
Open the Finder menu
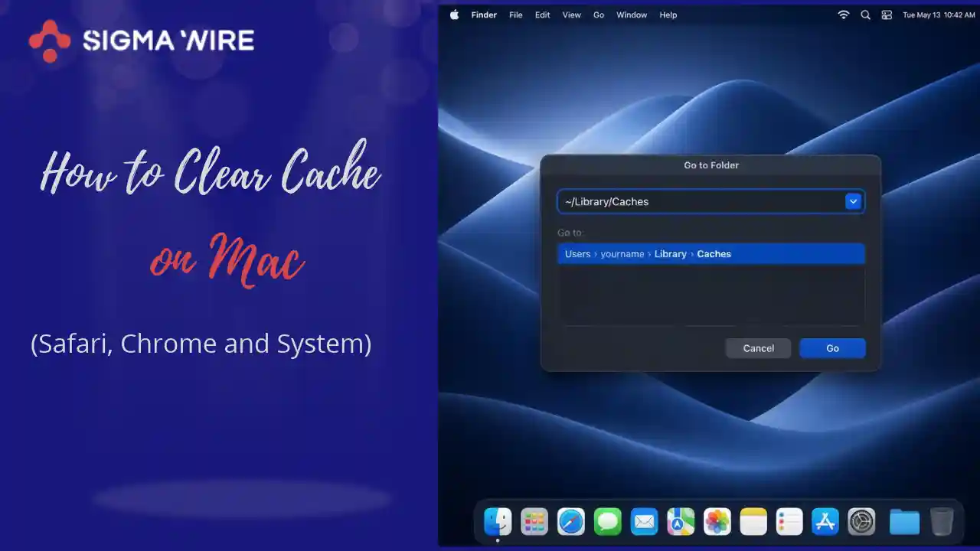click(x=484, y=15)
